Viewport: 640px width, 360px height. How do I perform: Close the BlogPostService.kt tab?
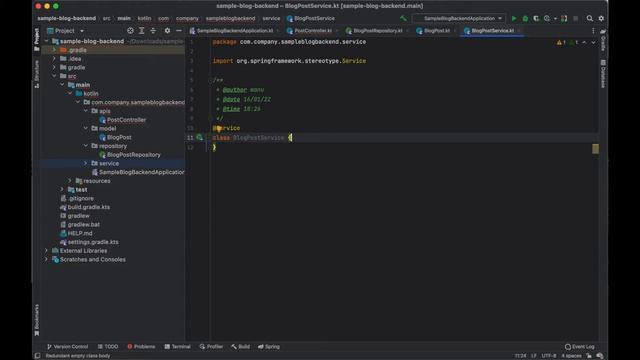519,31
